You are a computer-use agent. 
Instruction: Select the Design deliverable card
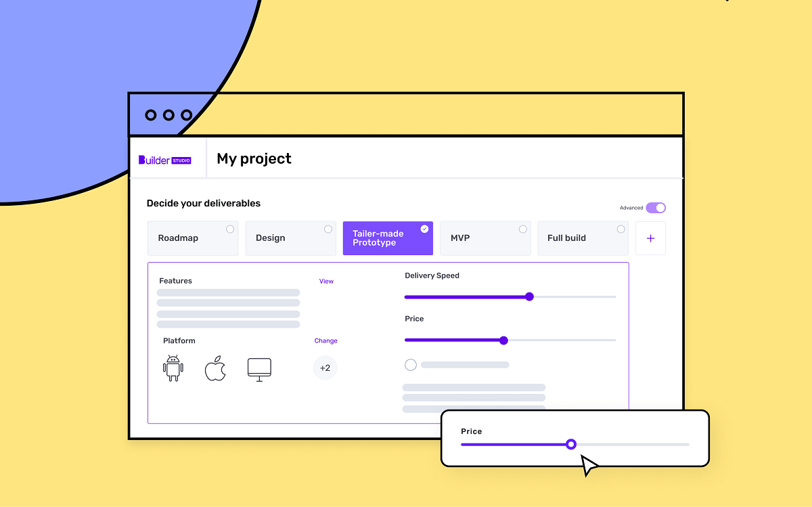(290, 238)
